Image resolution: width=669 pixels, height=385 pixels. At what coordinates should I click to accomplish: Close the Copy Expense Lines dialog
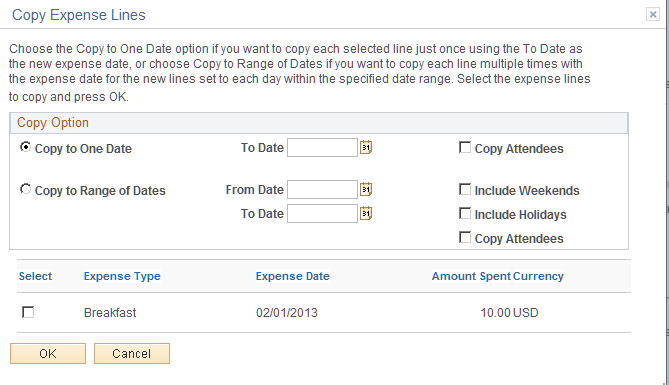point(653,15)
